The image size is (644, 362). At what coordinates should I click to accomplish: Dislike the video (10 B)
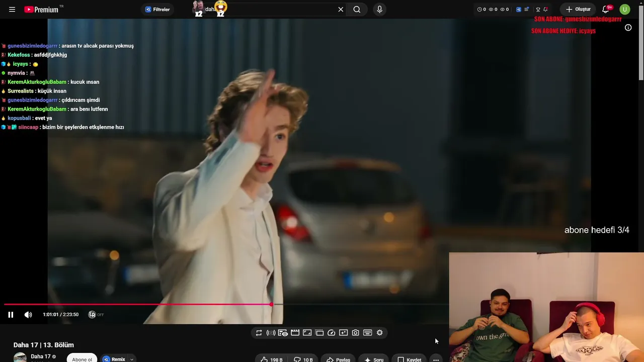point(303,359)
